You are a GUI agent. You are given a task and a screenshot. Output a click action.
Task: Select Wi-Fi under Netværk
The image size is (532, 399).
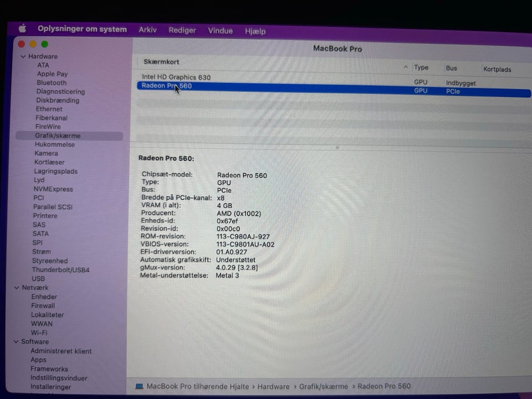coord(39,332)
